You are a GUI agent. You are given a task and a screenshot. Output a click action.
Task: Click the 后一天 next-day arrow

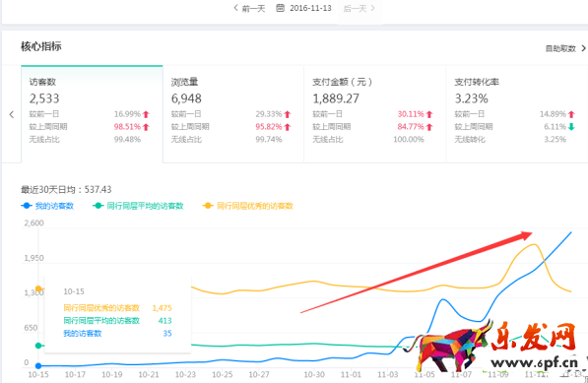(372, 8)
